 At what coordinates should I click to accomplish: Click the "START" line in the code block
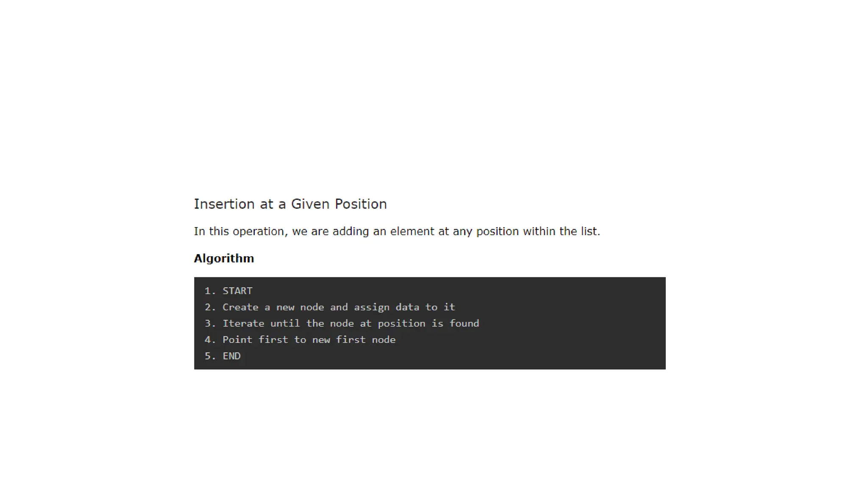click(237, 291)
